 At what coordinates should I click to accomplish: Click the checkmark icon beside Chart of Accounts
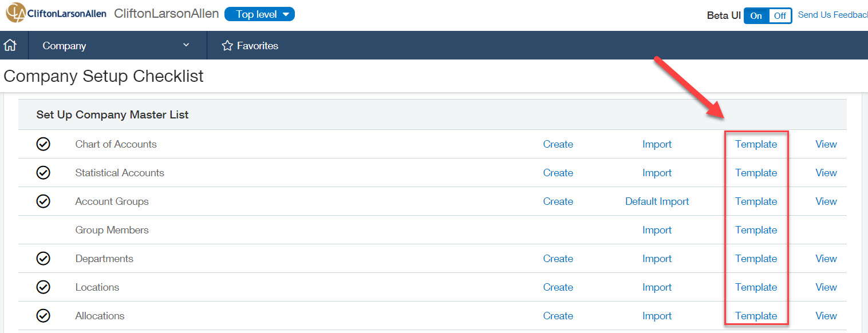tap(43, 144)
